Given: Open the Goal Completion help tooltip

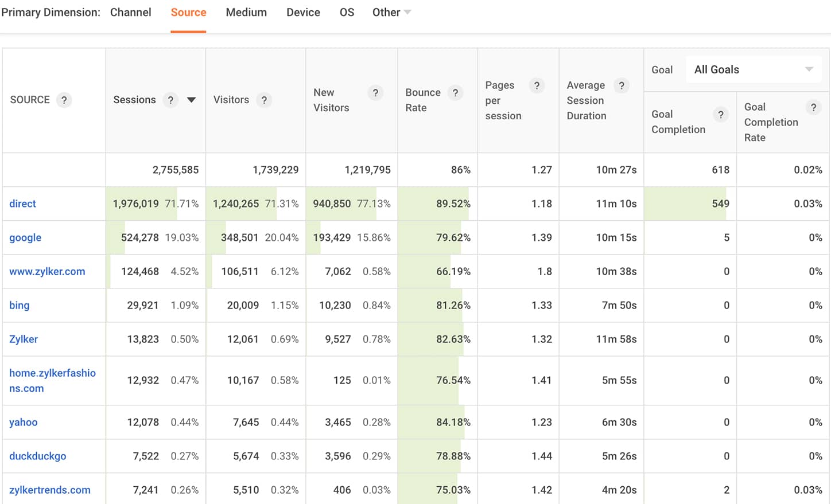Looking at the screenshot, I should [x=721, y=114].
